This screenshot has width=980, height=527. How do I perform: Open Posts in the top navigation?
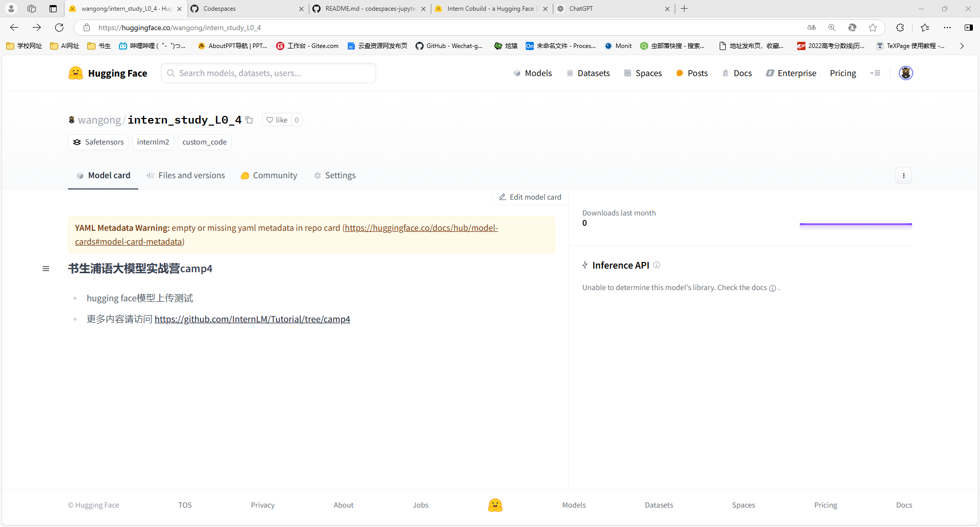click(x=692, y=73)
